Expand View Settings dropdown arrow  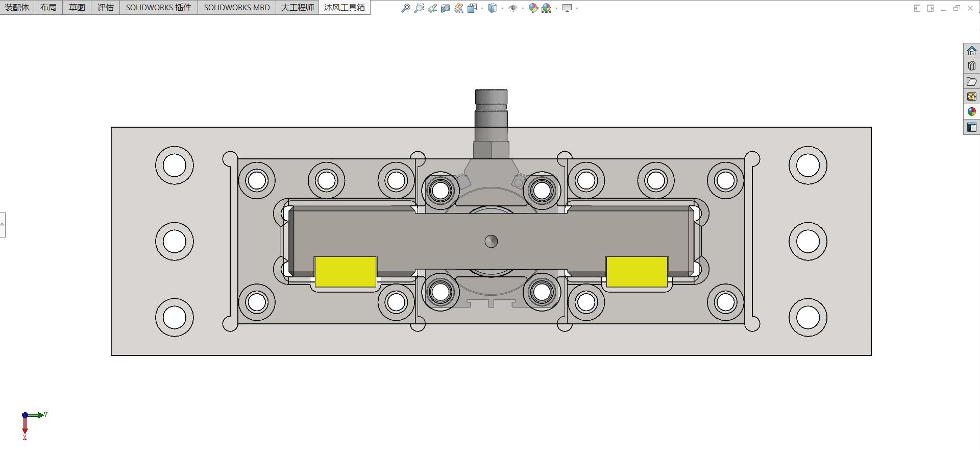[577, 8]
